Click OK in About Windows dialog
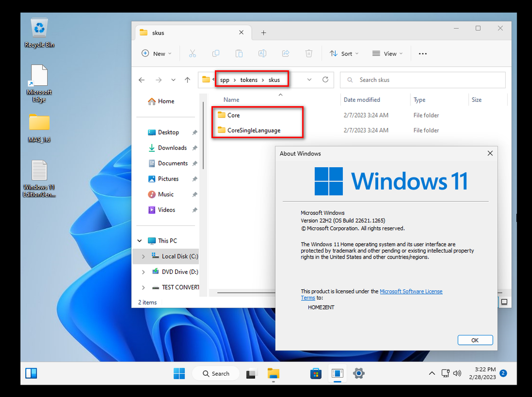Viewport: 532px width, 397px height. tap(475, 340)
